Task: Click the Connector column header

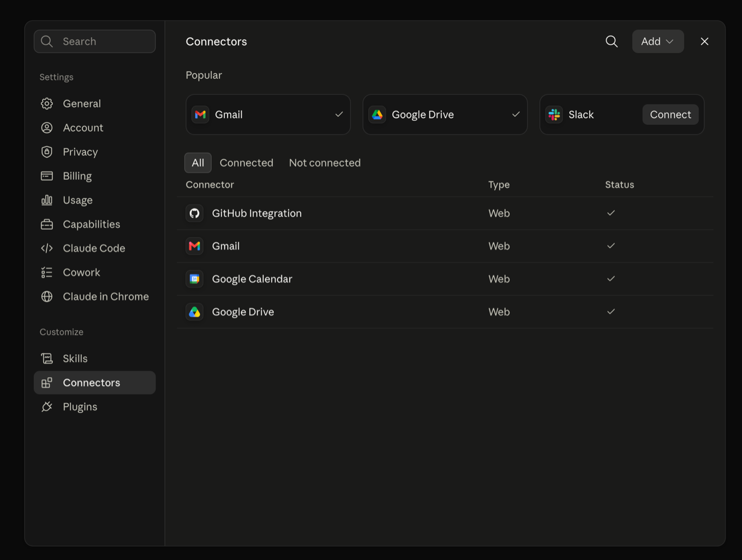Action: coord(210,184)
